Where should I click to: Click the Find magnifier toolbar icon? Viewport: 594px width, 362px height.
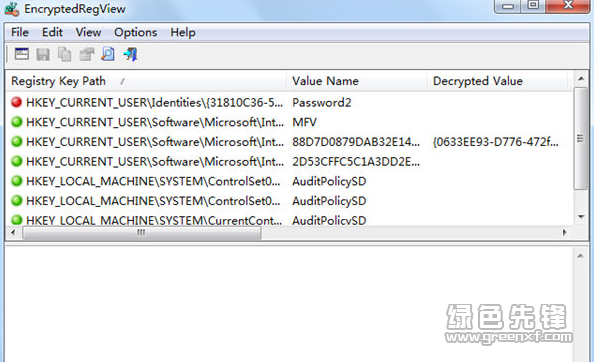pyautogui.click(x=108, y=54)
